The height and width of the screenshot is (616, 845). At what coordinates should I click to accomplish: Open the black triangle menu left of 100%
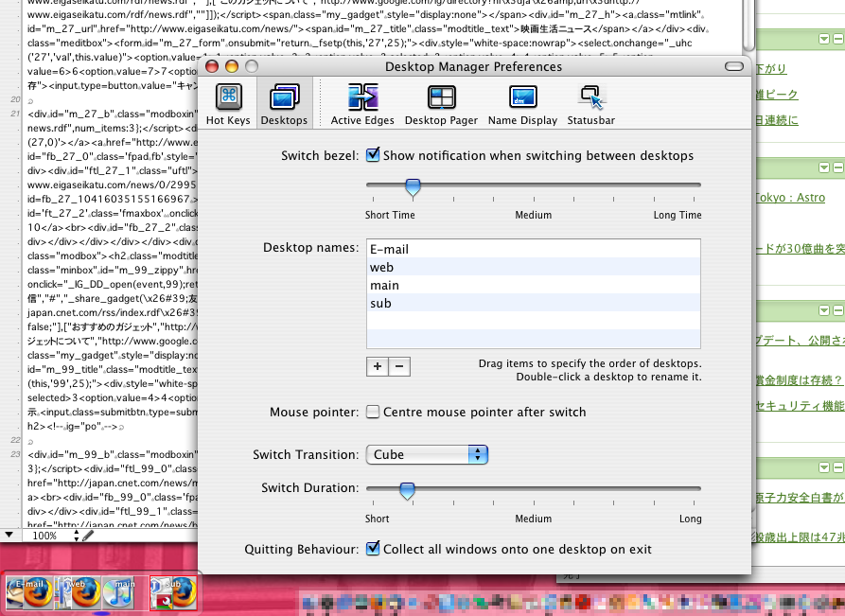point(9,536)
